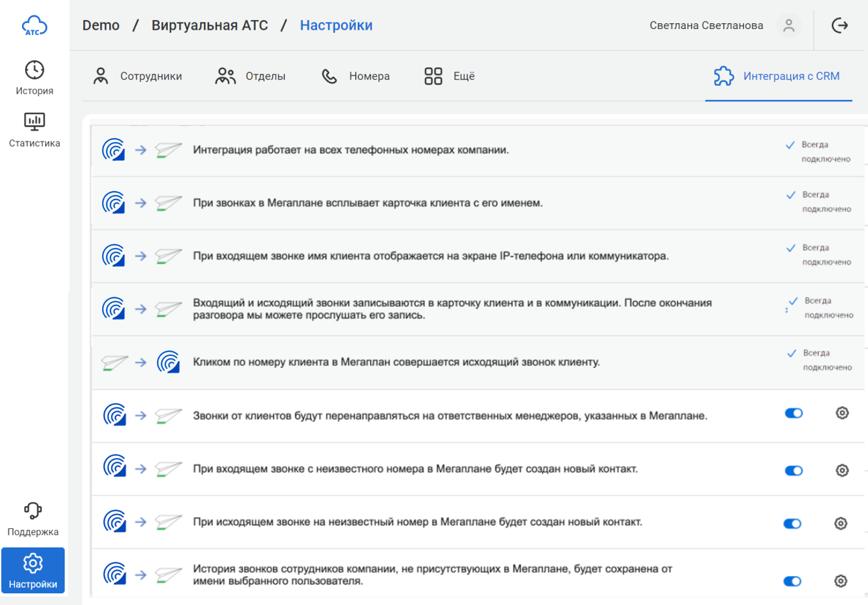The height and width of the screenshot is (605, 868).
Task: Select the Настройки gear in sidebar
Action: click(x=33, y=563)
